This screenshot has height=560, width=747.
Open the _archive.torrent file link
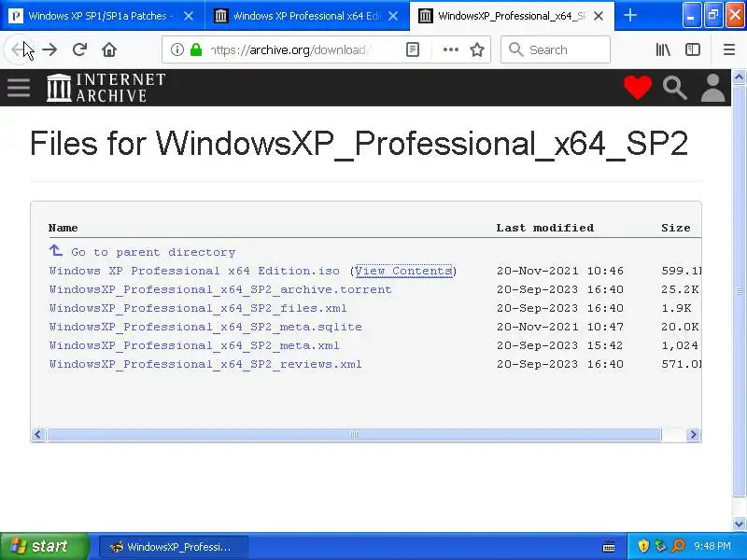tap(220, 289)
